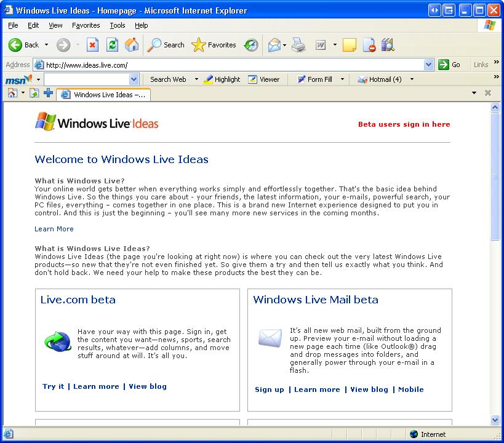The height and width of the screenshot is (443, 504).
Task: Follow the 'Learn More' link under What is Windows Live
Action: click(54, 229)
